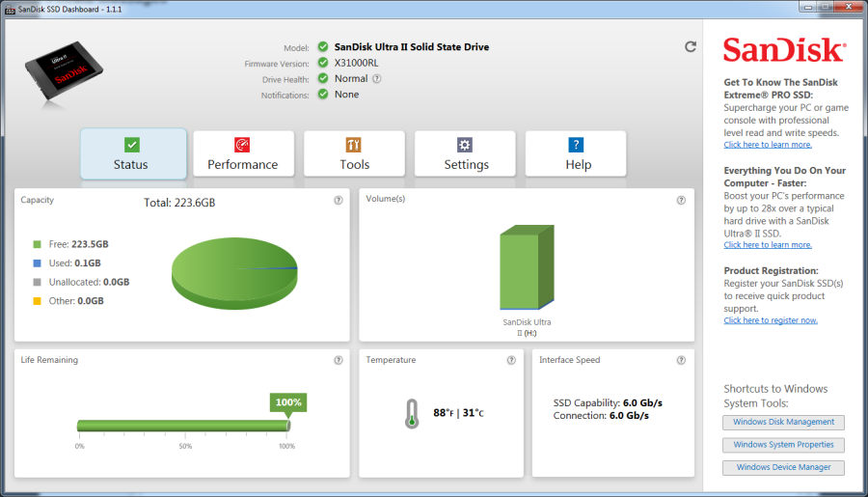The height and width of the screenshot is (497, 868).
Task: Open the Settings tab
Action: click(465, 154)
